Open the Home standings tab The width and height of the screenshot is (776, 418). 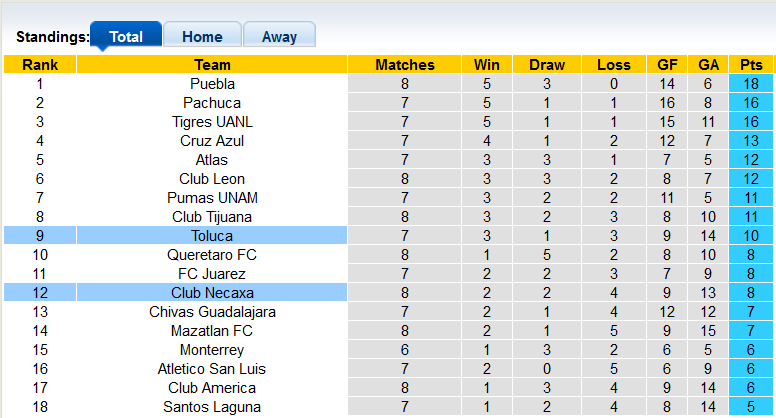coord(202,37)
